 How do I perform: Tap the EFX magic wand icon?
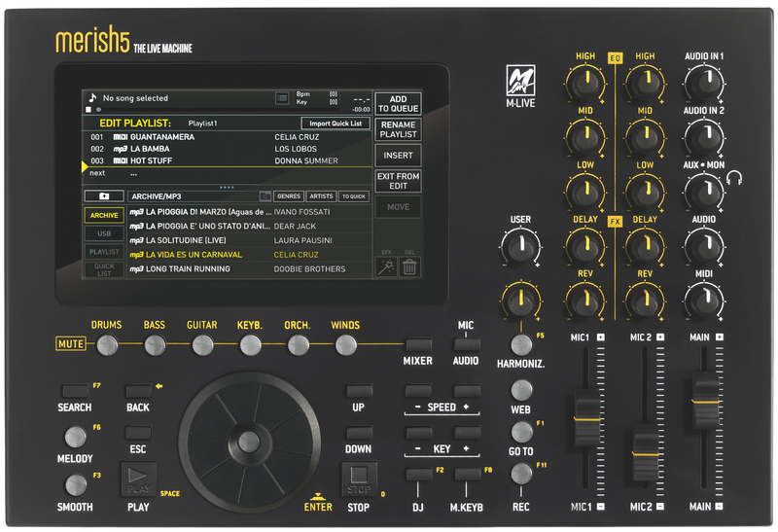(386, 267)
